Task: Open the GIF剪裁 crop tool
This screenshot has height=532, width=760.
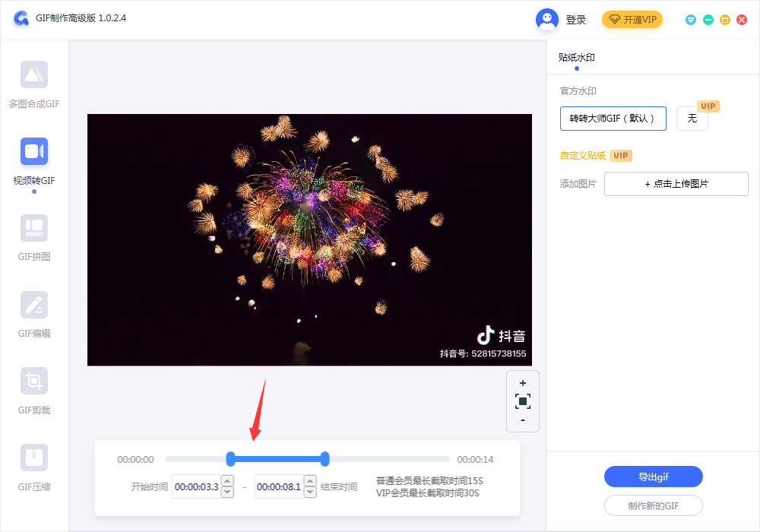Action: (x=34, y=382)
